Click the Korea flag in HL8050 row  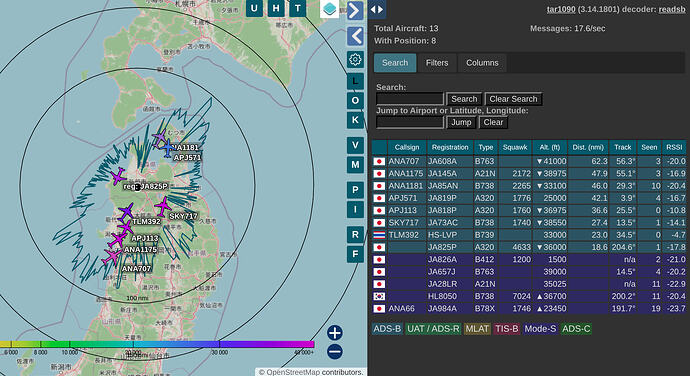pyautogui.click(x=379, y=296)
